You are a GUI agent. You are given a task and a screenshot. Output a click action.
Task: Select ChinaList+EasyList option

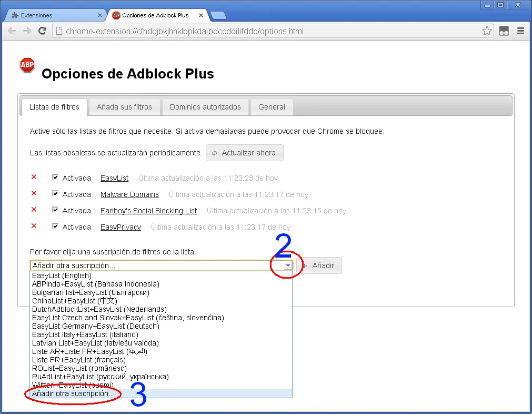click(x=161, y=301)
